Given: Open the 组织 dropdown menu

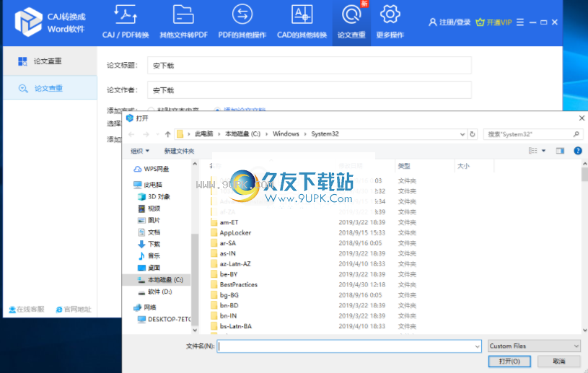Looking at the screenshot, I should tap(139, 151).
